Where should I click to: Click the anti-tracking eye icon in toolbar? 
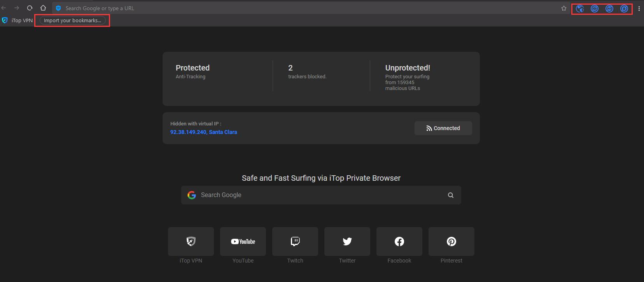pyautogui.click(x=595, y=9)
